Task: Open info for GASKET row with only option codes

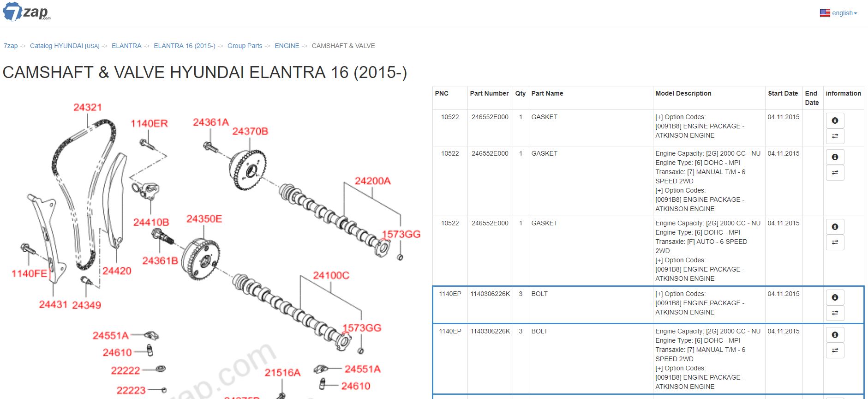Action: 835,121
